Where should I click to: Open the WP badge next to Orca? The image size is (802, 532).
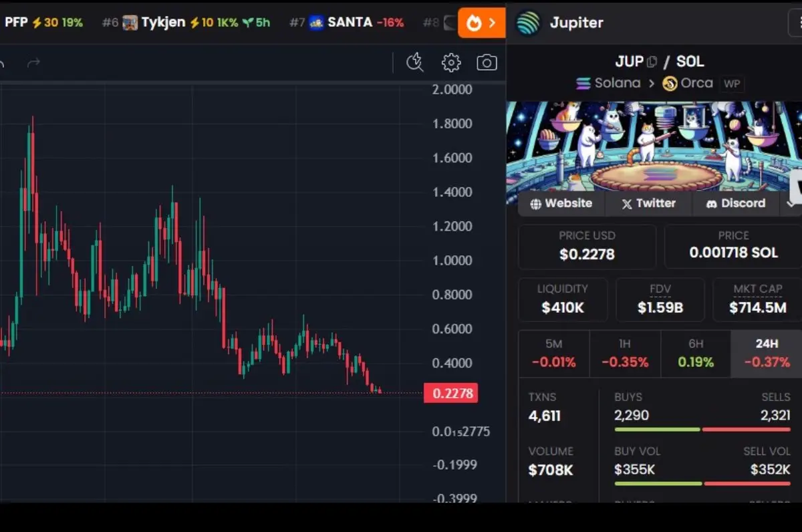tap(732, 84)
